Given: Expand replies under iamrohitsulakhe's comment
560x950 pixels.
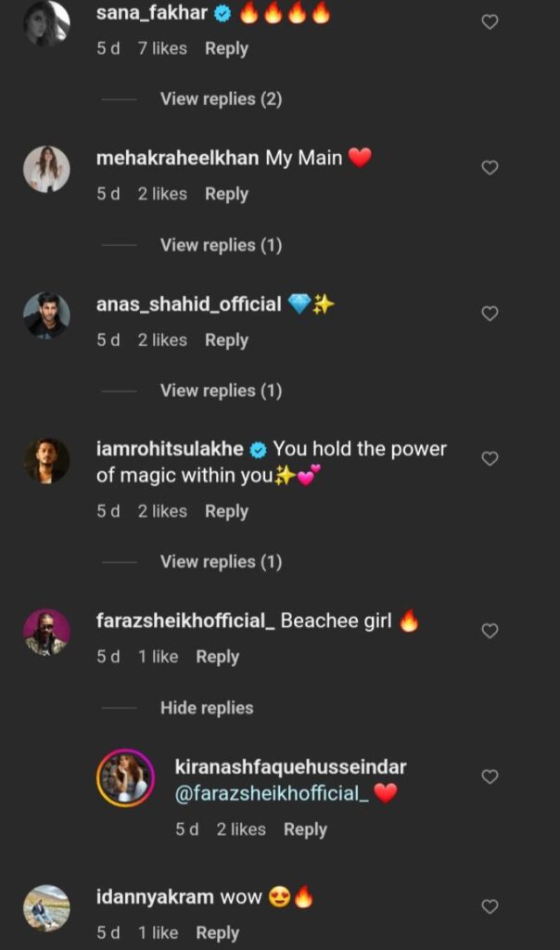Looking at the screenshot, I should coord(221,561).
